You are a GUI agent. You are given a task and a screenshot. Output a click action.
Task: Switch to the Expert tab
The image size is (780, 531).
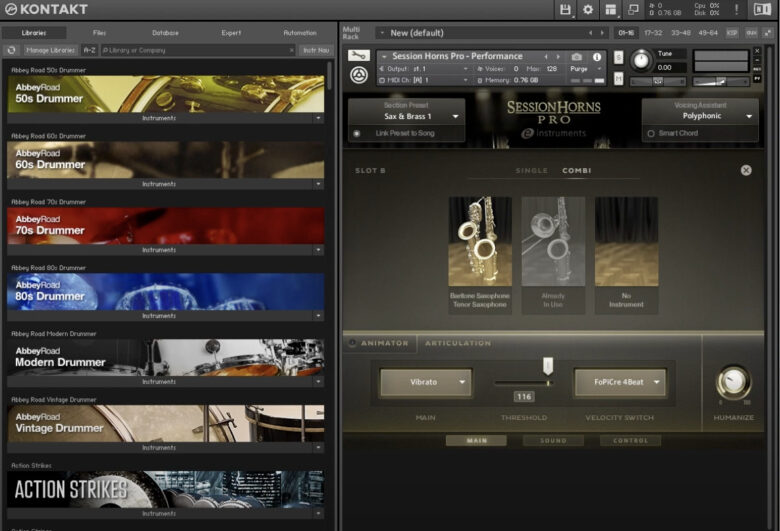click(x=231, y=33)
